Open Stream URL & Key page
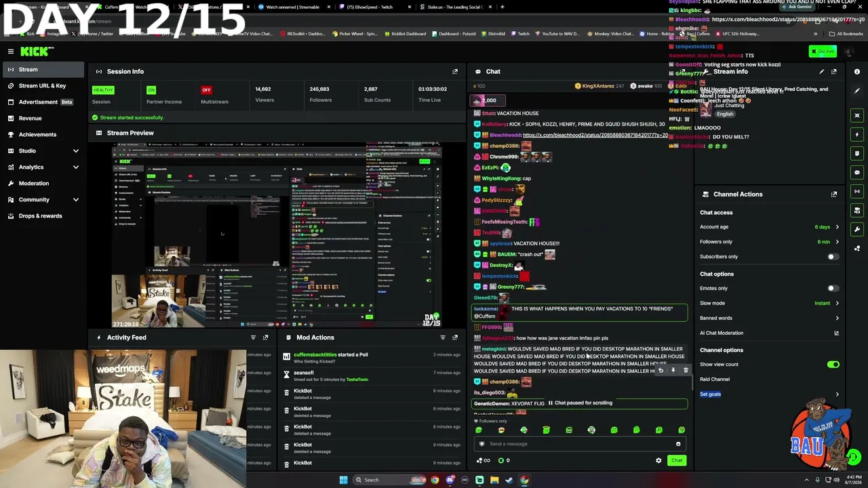Image resolution: width=868 pixels, height=488 pixels. [x=43, y=85]
